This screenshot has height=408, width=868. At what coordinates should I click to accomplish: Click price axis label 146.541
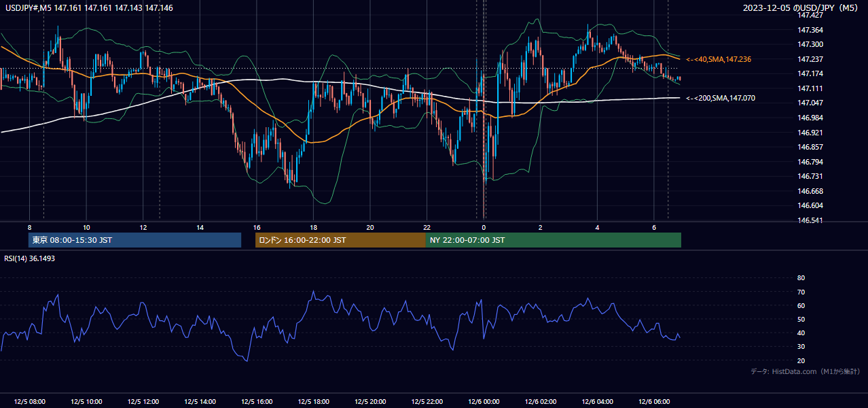click(x=810, y=220)
